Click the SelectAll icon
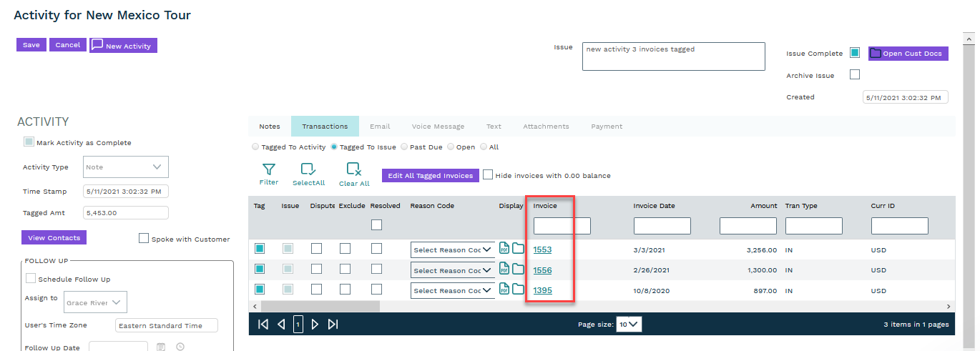Image resolution: width=980 pixels, height=351 pixels. [x=308, y=170]
